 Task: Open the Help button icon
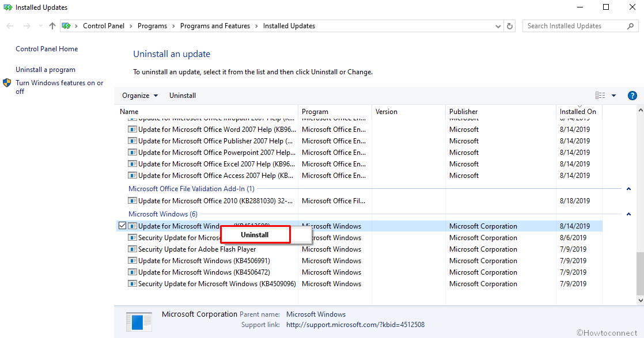(x=632, y=96)
